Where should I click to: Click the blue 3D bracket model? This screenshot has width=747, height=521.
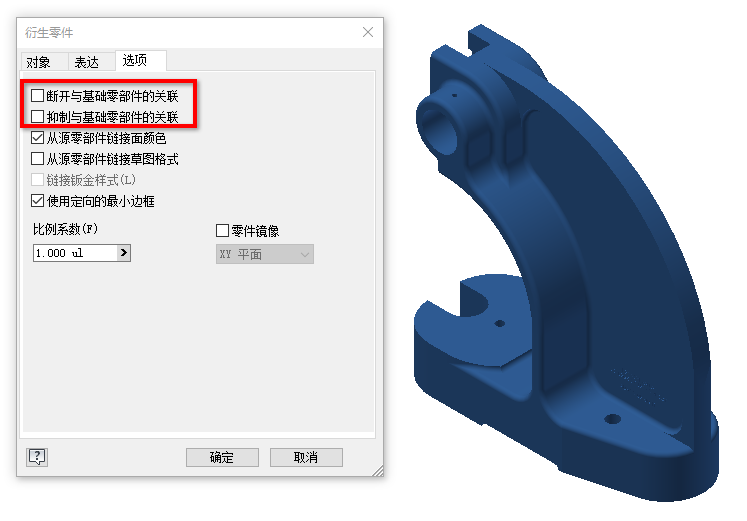(567, 267)
